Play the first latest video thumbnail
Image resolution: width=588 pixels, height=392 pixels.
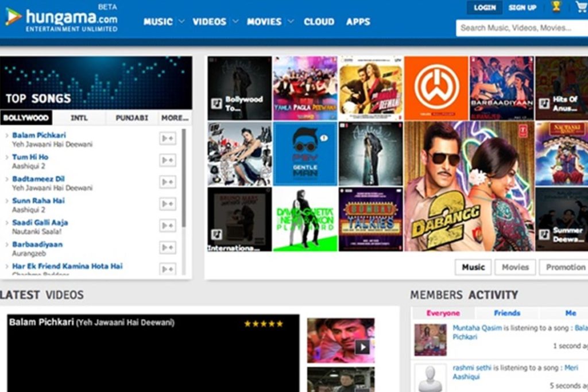click(341, 340)
